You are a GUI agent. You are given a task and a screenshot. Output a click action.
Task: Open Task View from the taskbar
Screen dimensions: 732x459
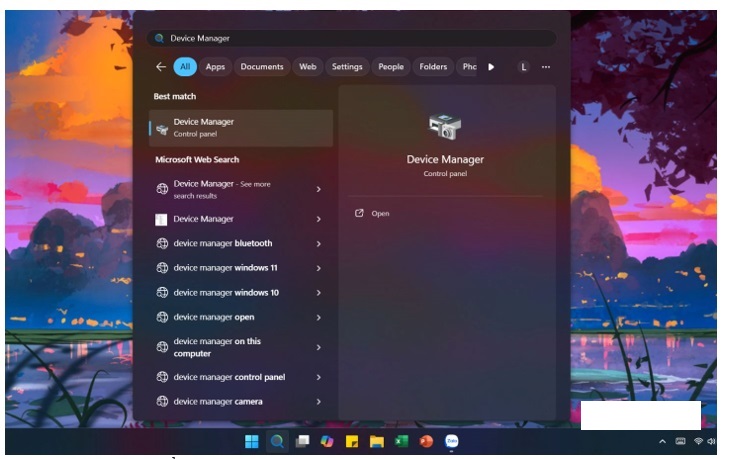[303, 441]
